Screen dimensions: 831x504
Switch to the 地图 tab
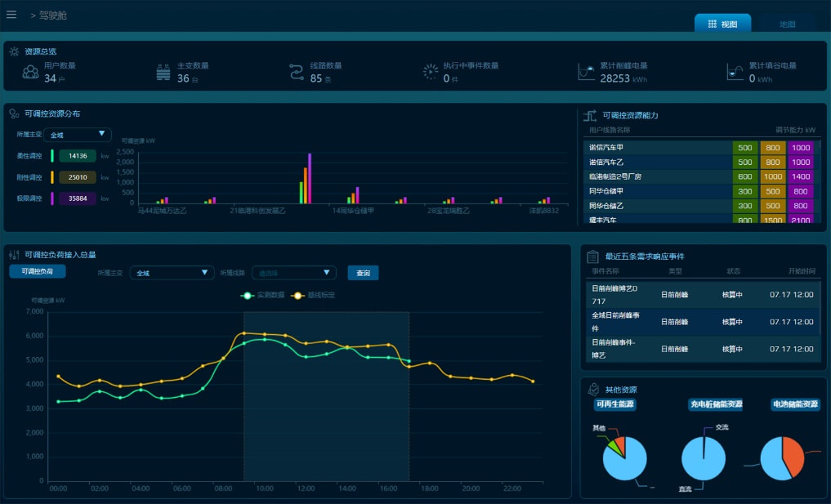pos(786,24)
